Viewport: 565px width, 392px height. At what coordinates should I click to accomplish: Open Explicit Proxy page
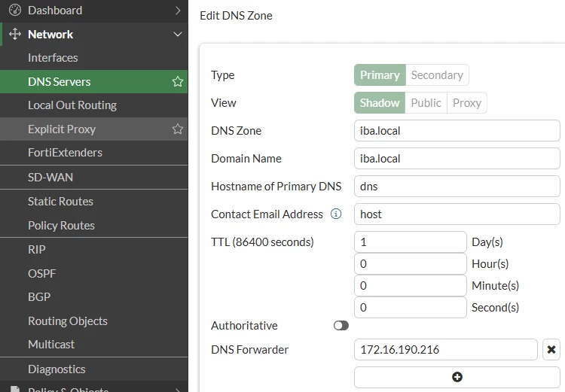click(93, 129)
